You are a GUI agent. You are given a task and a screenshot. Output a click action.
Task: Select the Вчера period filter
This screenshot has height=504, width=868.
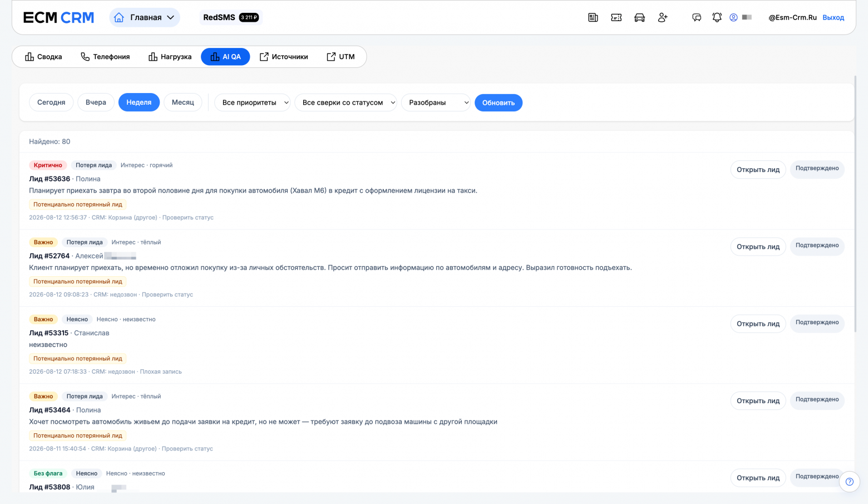pyautogui.click(x=96, y=102)
